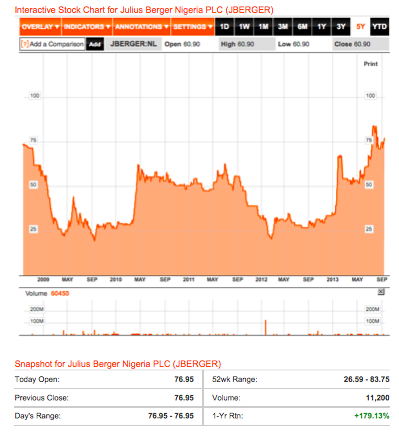This screenshot has width=399, height=435.
Task: Click the JBERGER:NL ticker label
Action: pyautogui.click(x=133, y=44)
